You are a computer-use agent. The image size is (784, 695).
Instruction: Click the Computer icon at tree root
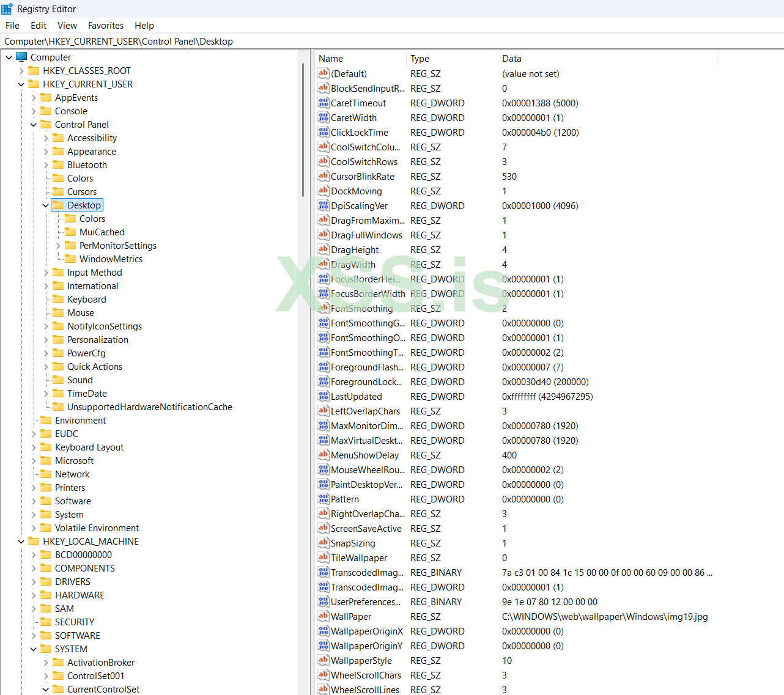click(22, 57)
